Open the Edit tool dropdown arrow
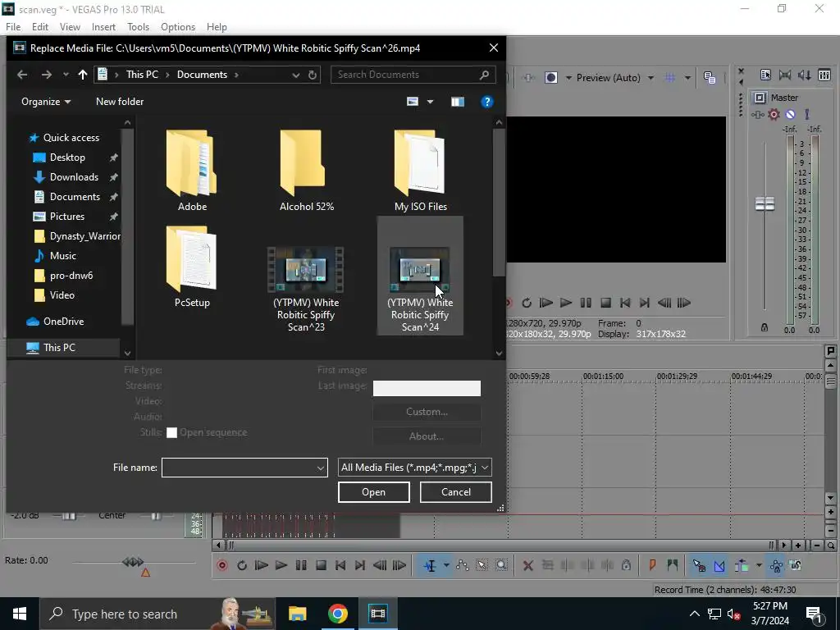This screenshot has width=840, height=630. 445,565
